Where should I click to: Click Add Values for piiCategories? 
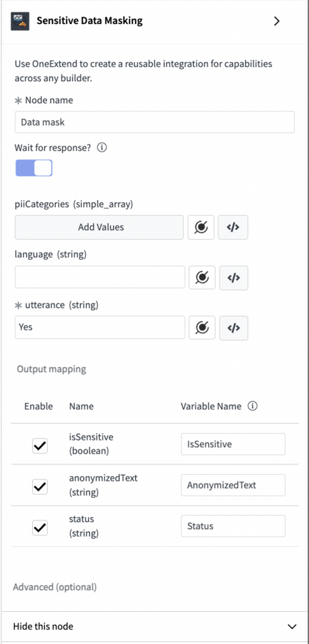99,227
